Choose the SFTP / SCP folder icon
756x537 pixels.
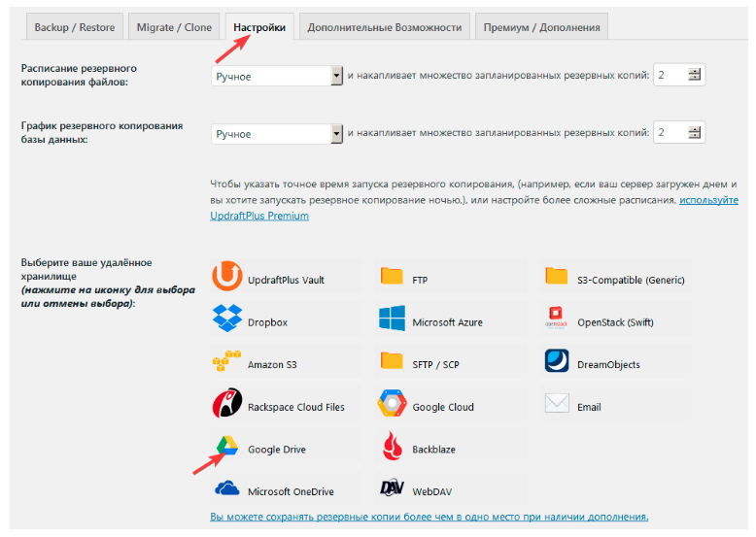click(392, 360)
